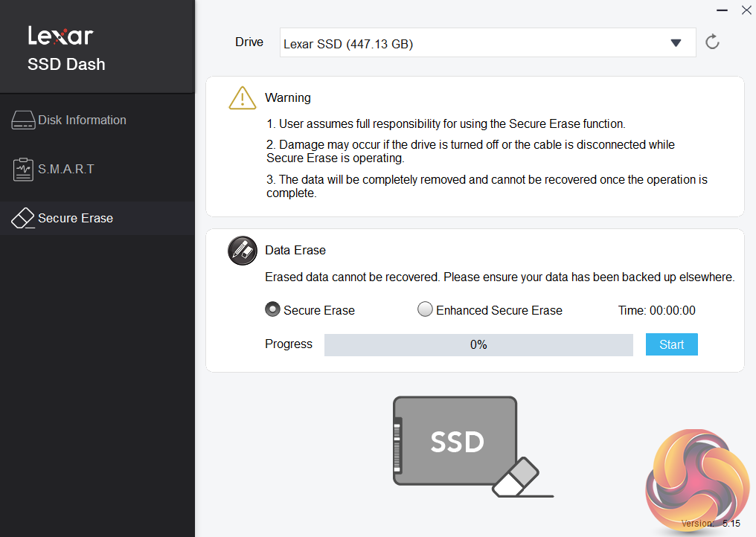The height and width of the screenshot is (537, 756).
Task: Start the erase operation
Action: point(672,344)
